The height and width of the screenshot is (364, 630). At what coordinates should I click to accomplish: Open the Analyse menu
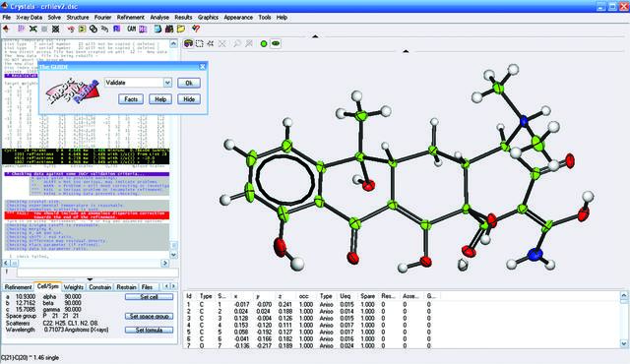point(159,18)
